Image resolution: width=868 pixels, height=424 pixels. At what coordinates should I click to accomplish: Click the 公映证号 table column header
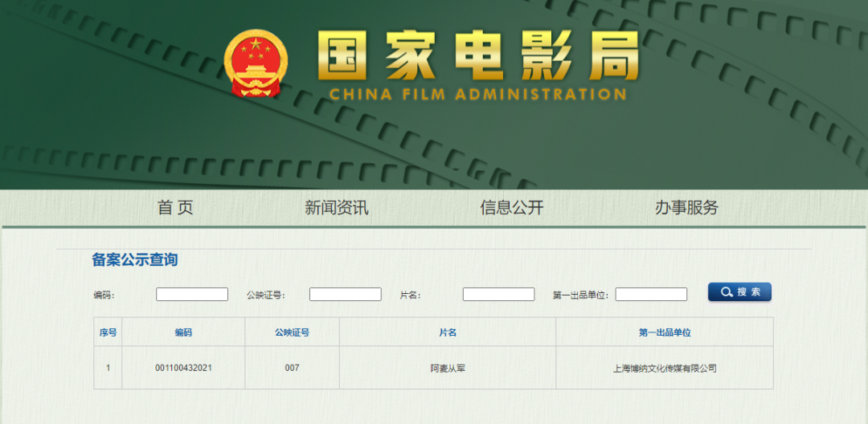pos(292,332)
